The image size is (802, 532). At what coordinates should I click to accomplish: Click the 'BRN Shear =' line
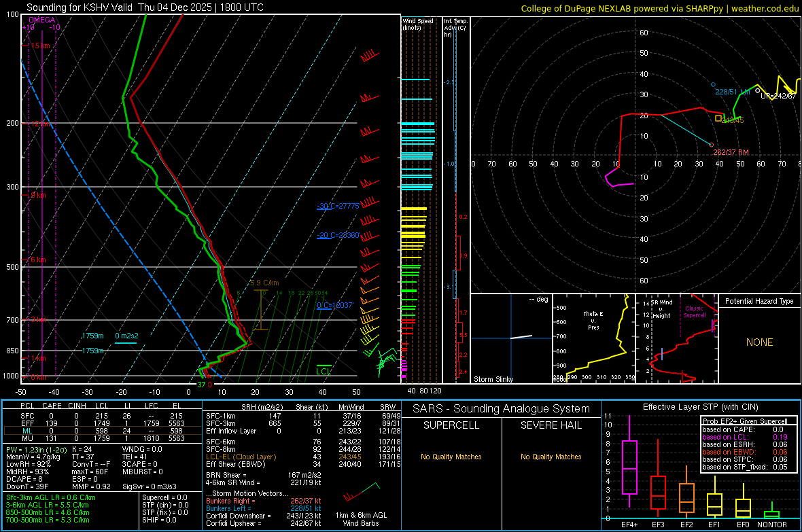click(264, 476)
